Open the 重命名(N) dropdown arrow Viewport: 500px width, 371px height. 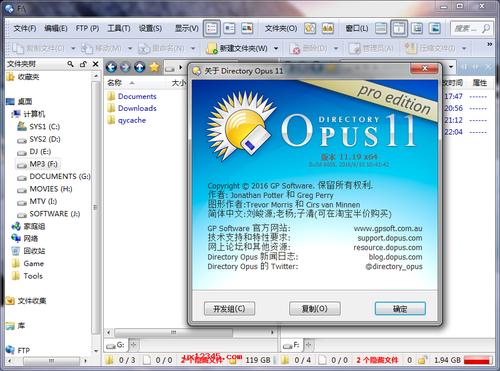point(193,49)
